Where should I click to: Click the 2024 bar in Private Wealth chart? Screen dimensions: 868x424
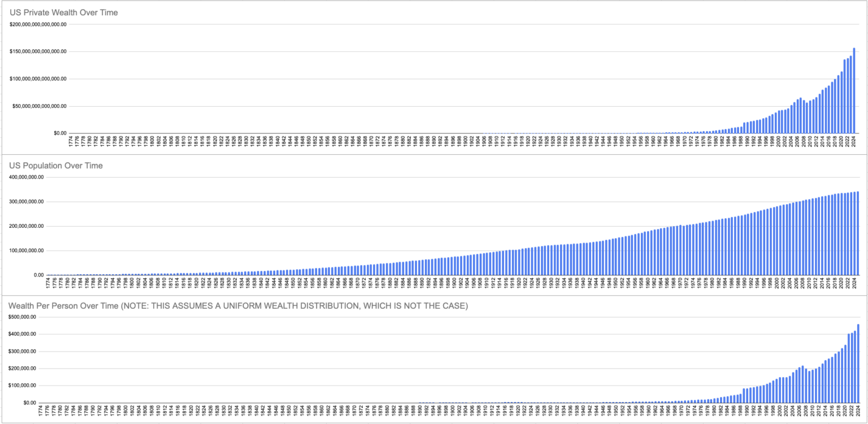[854, 90]
